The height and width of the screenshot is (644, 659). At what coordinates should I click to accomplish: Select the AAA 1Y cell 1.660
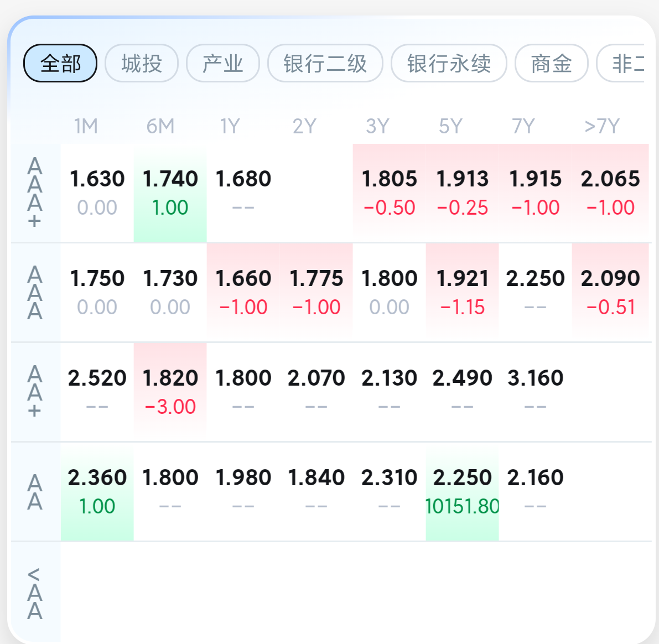pos(243,293)
